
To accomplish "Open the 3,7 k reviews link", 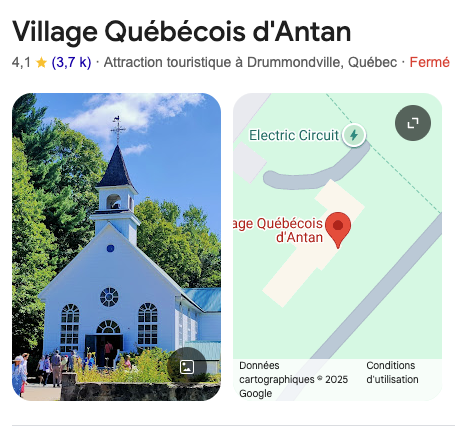I will pos(71,62).
